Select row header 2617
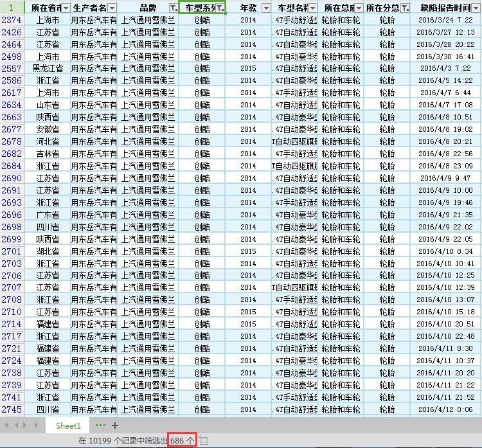The image size is (482, 448). 12,93
